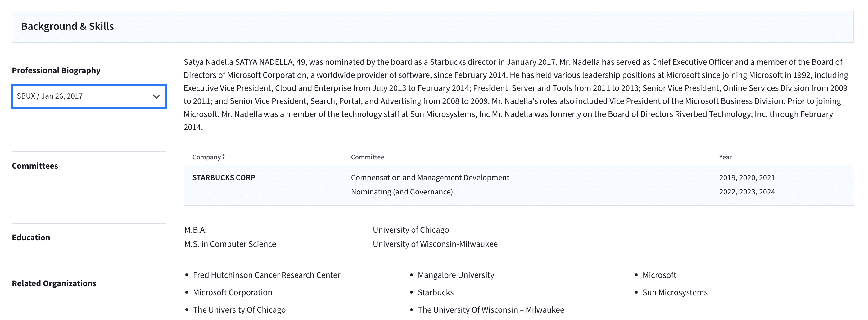Click the M.B.A. degree entry
Screen dimensions: 868x320
196,230
